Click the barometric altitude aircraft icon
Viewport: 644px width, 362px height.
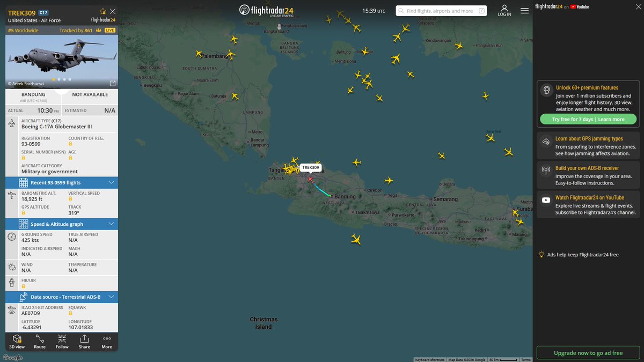12,196
